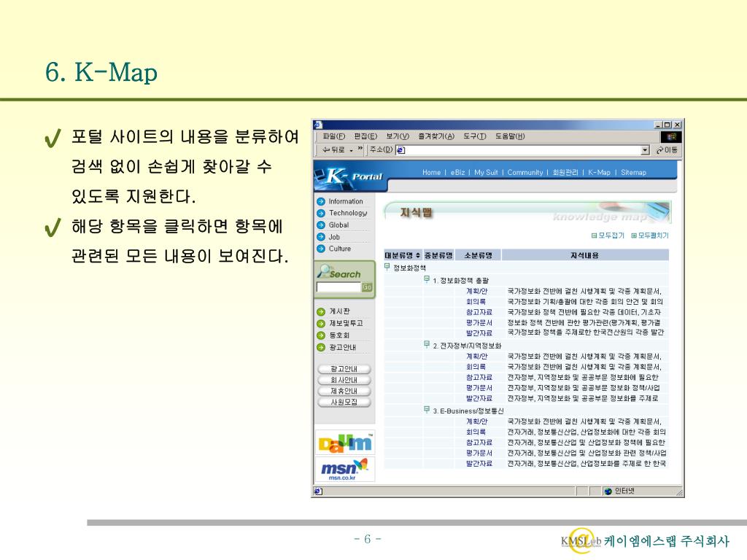Click the status bar page icon
Image resolution: width=747 pixels, height=560 pixels.
318,491
